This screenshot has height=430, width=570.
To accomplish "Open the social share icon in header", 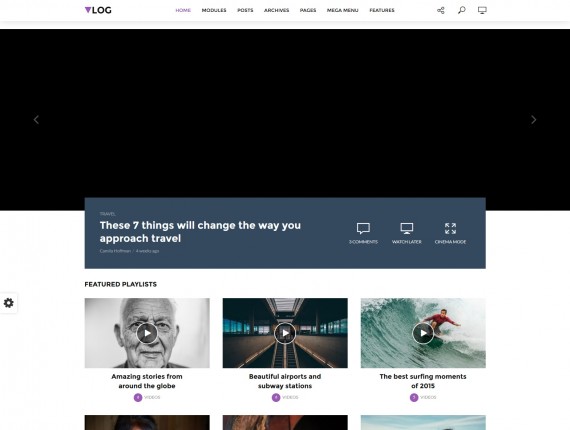I will click(441, 10).
